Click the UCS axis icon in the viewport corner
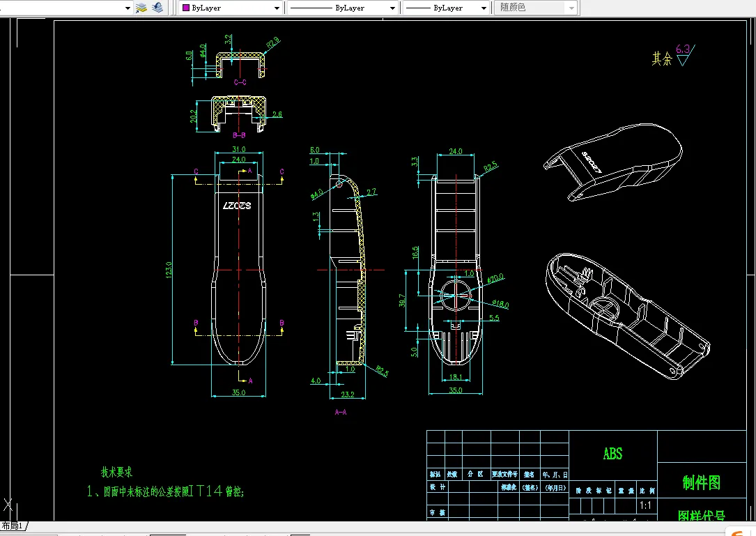Viewport: 756px width, 536px height. (x=7, y=504)
